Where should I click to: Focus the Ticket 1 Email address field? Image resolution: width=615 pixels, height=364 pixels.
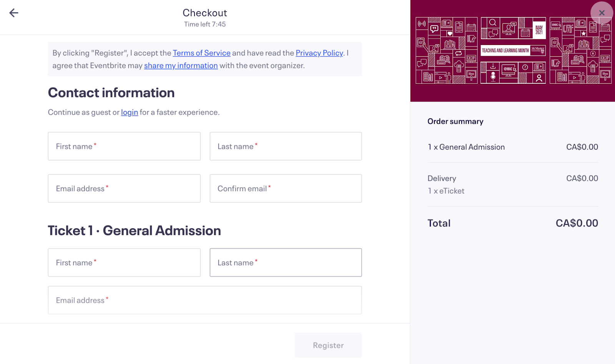[204, 300]
